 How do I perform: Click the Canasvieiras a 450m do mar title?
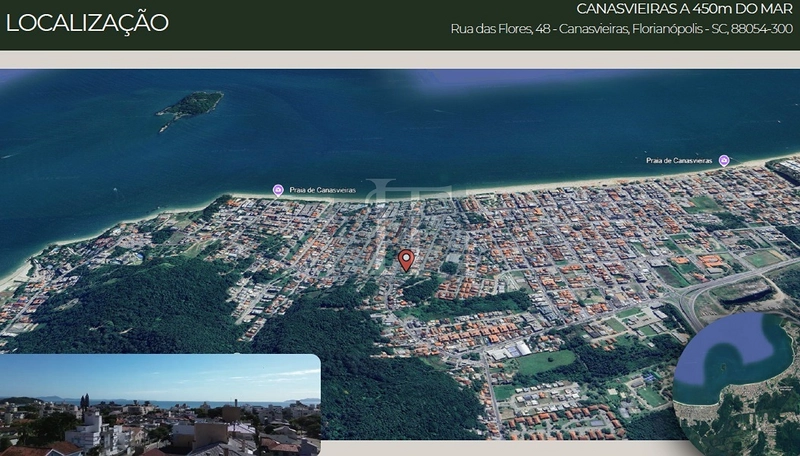[684, 9]
